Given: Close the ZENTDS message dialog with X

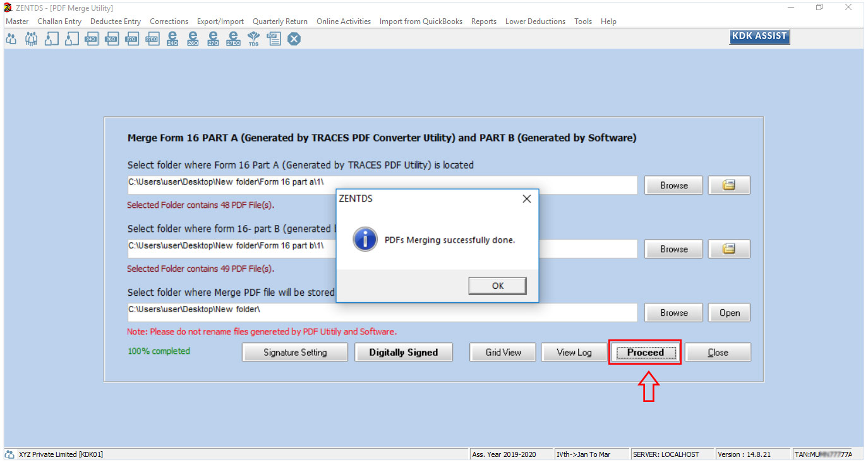Looking at the screenshot, I should coord(526,199).
